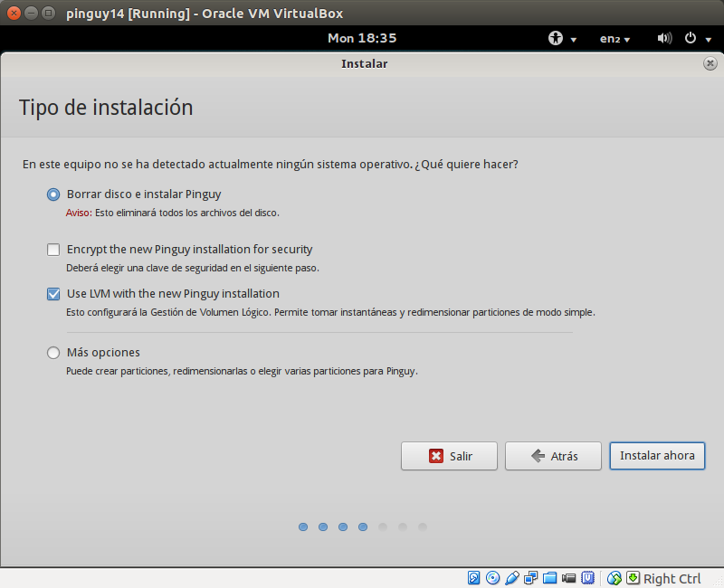724x588 pixels.
Task: Select 'Borrar disco e instalar Pinguy' radio
Action: click(53, 194)
